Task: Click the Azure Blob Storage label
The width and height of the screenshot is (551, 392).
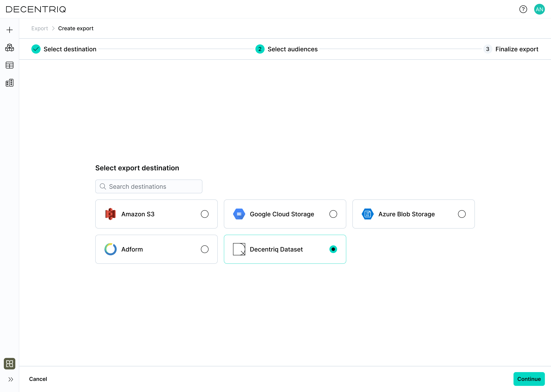Action: 407,214
